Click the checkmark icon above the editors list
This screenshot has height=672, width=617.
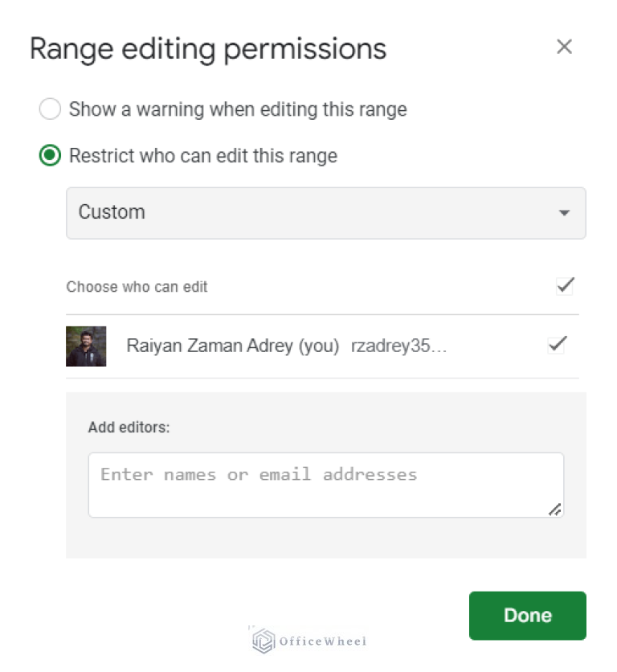[x=565, y=285]
